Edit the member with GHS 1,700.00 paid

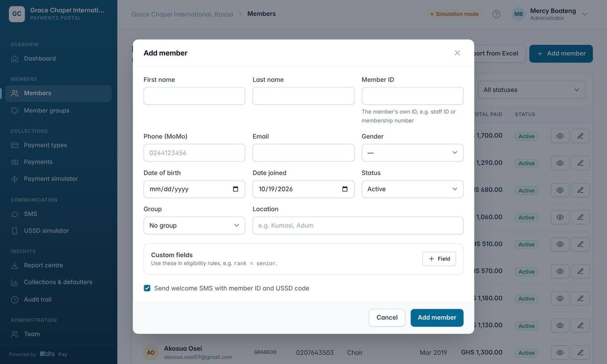point(581,136)
